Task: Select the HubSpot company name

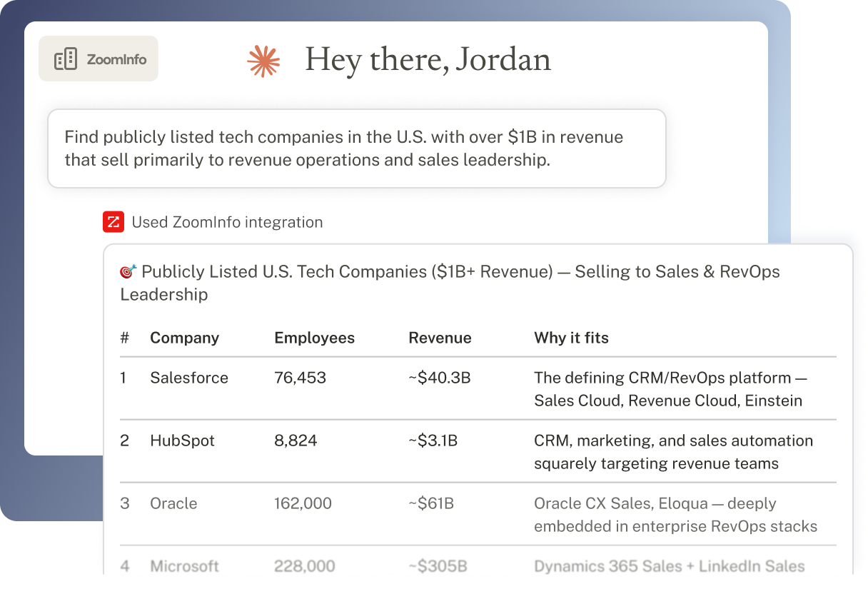Action: [x=183, y=441]
